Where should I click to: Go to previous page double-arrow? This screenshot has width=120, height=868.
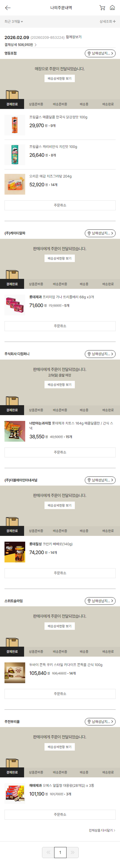click(48, 852)
